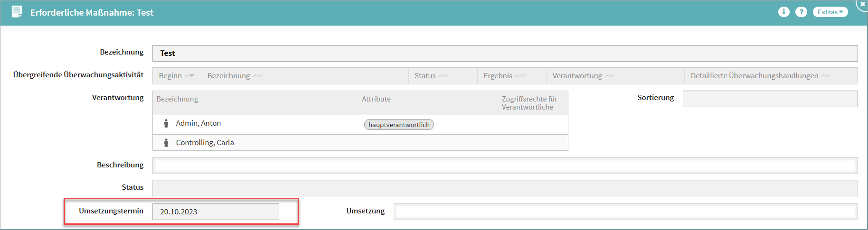The image size is (868, 230).
Task: Click into the Beschreibung text field
Action: (x=505, y=165)
